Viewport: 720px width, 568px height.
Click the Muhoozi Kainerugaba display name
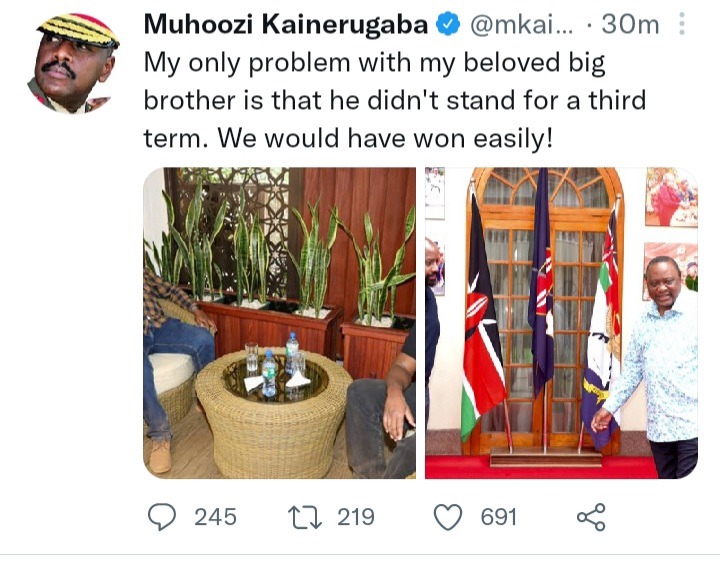click(286, 24)
